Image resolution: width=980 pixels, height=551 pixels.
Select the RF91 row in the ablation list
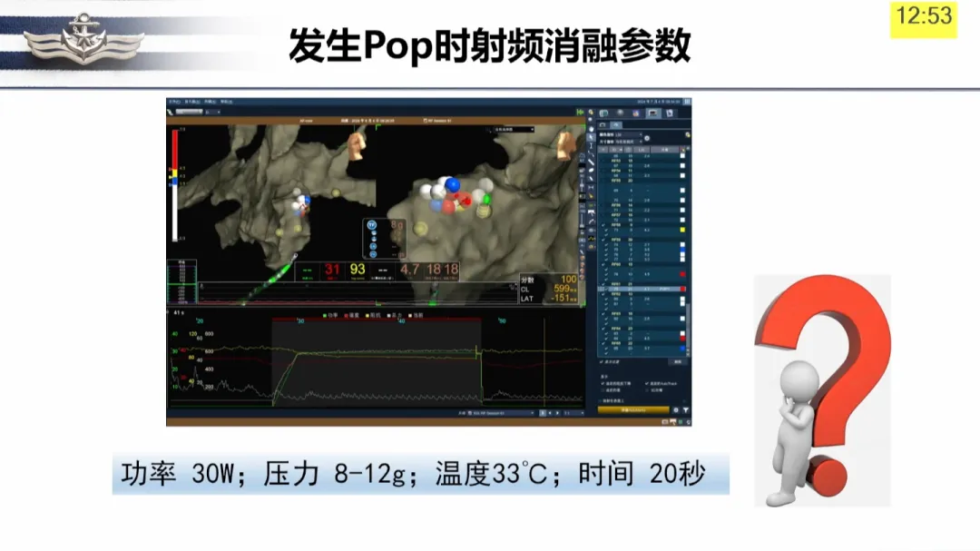tap(642, 284)
